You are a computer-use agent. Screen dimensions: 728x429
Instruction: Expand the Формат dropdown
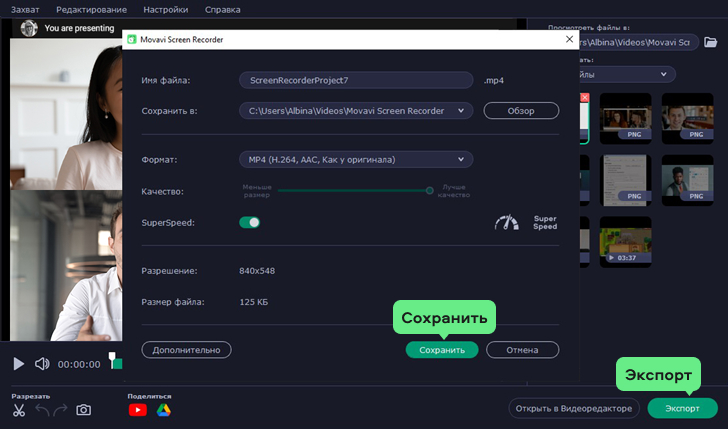[x=355, y=159]
